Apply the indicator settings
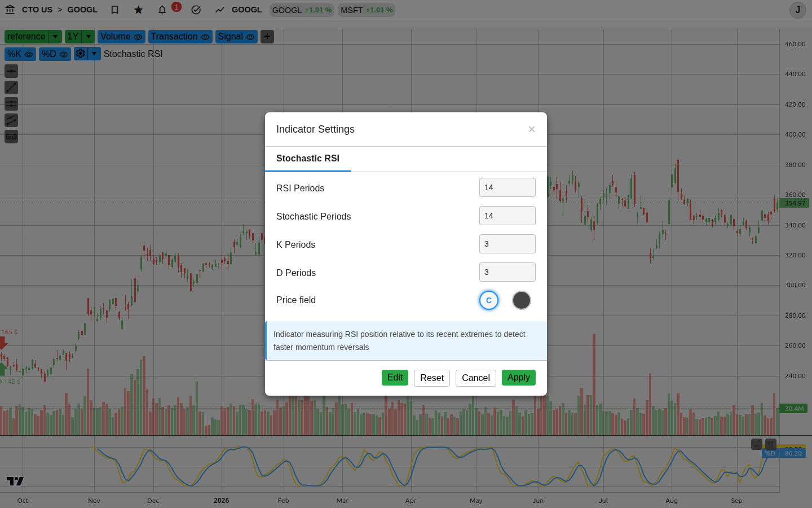This screenshot has height=508, width=812. coord(519,378)
